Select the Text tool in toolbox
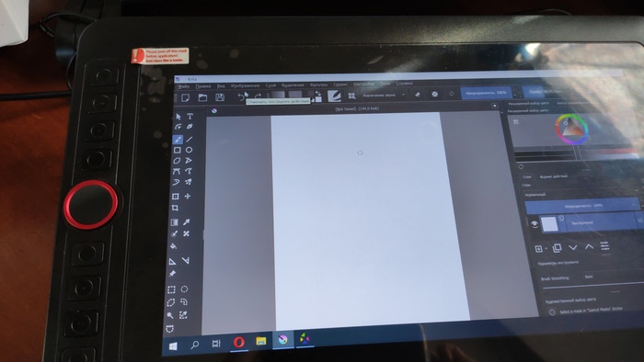This screenshot has width=644, height=362. (x=190, y=117)
